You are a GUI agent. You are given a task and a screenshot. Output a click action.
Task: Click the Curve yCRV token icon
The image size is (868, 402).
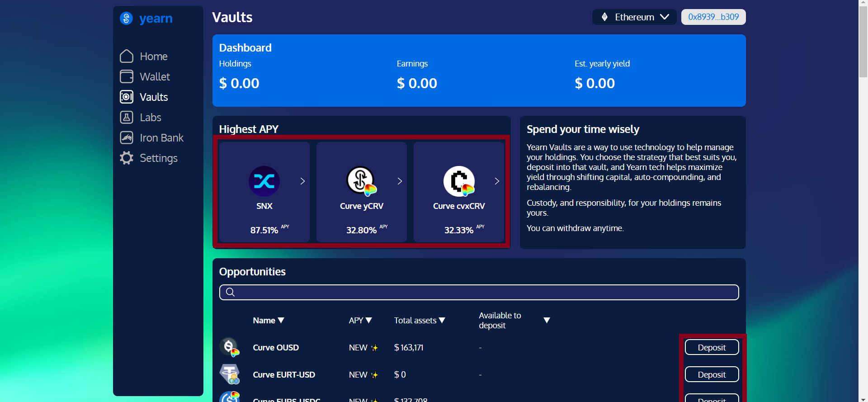362,181
